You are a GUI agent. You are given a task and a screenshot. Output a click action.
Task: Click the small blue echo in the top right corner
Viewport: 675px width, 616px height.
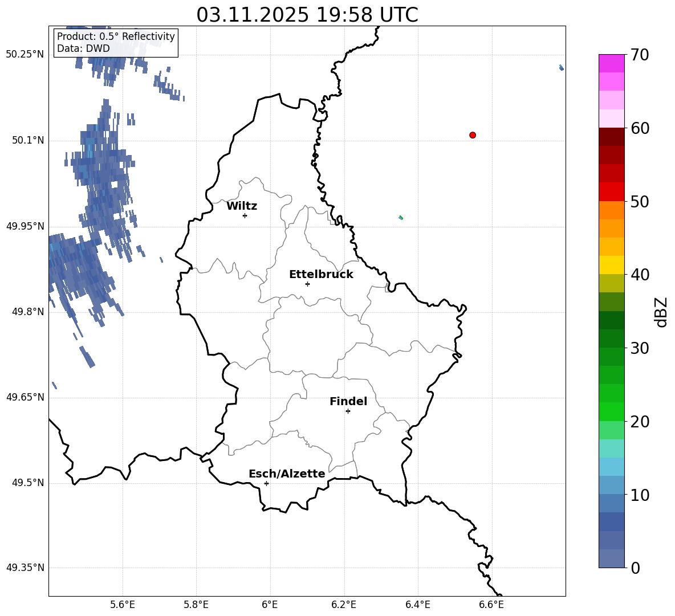(562, 68)
